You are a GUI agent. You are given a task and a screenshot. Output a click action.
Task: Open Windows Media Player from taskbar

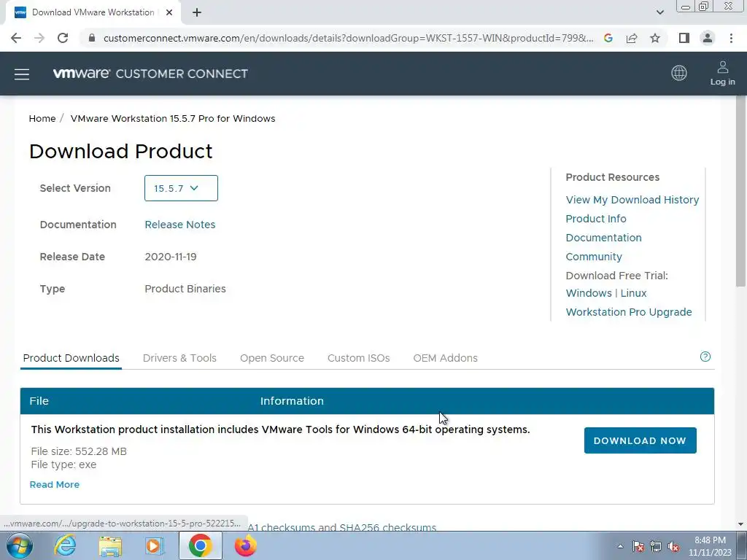pyautogui.click(x=155, y=545)
